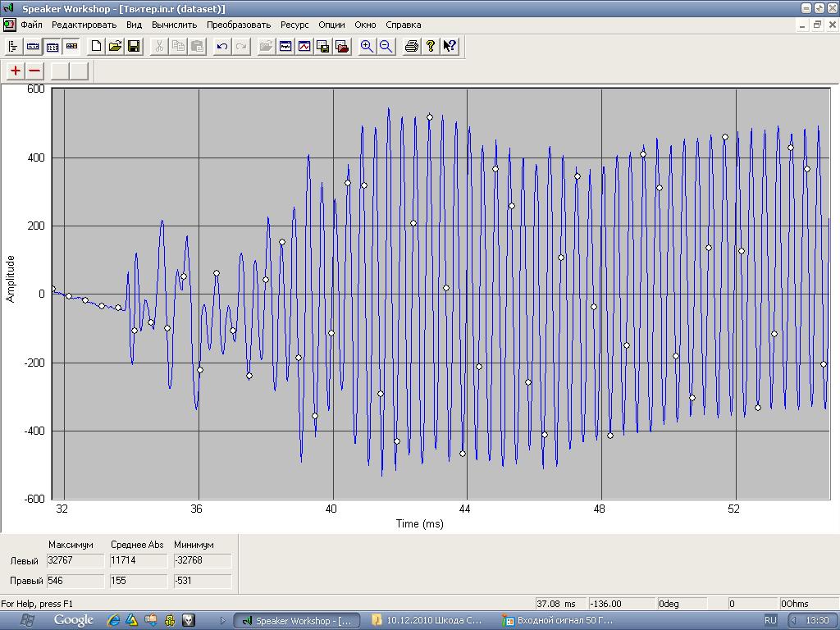Expand the Опции menu
This screenshot has height=630, width=840.
pos(331,25)
